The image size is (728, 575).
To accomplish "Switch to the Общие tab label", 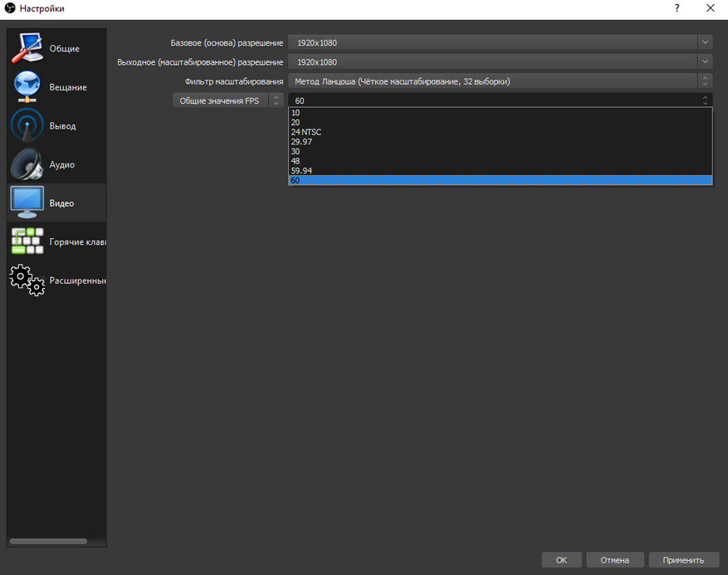I will point(65,48).
